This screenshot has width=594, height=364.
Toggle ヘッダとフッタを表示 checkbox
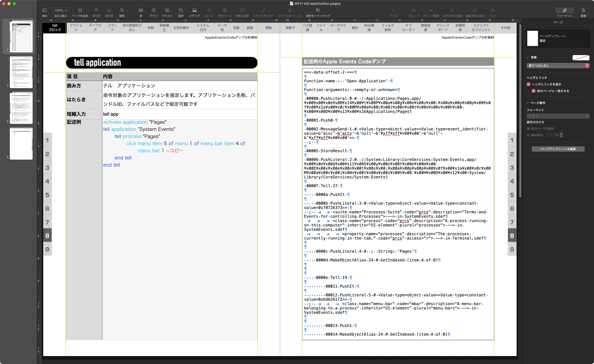click(x=528, y=84)
